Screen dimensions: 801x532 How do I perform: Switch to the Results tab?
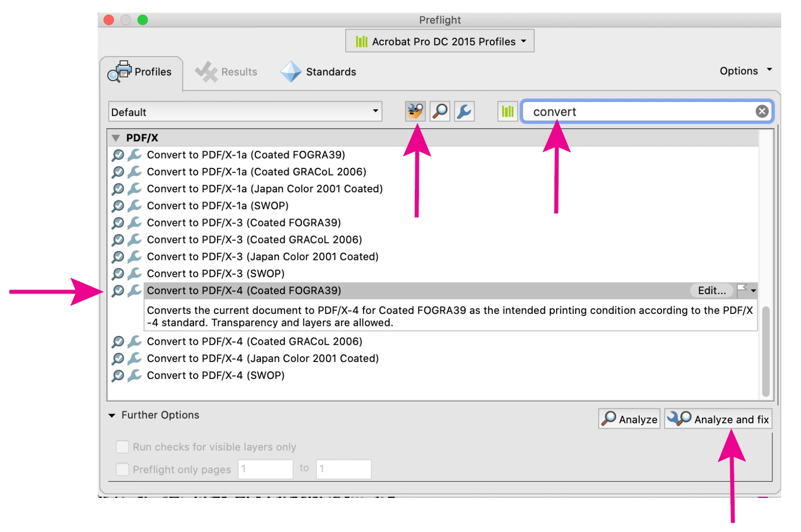[226, 72]
